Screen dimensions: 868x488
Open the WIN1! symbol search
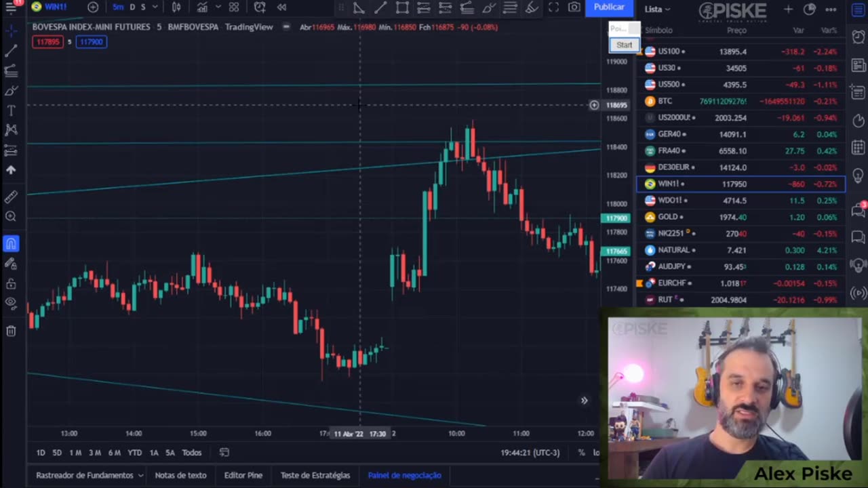(49, 7)
